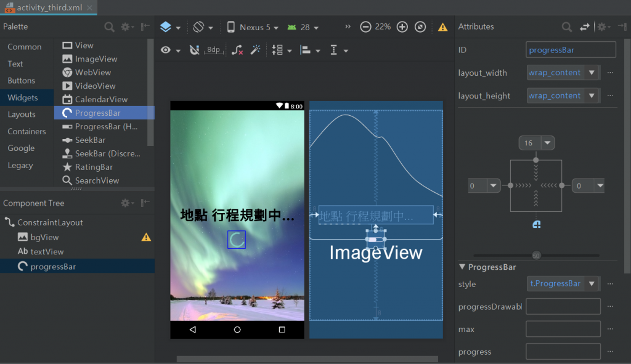
Task: Open view options eye menu
Action: [x=170, y=50]
